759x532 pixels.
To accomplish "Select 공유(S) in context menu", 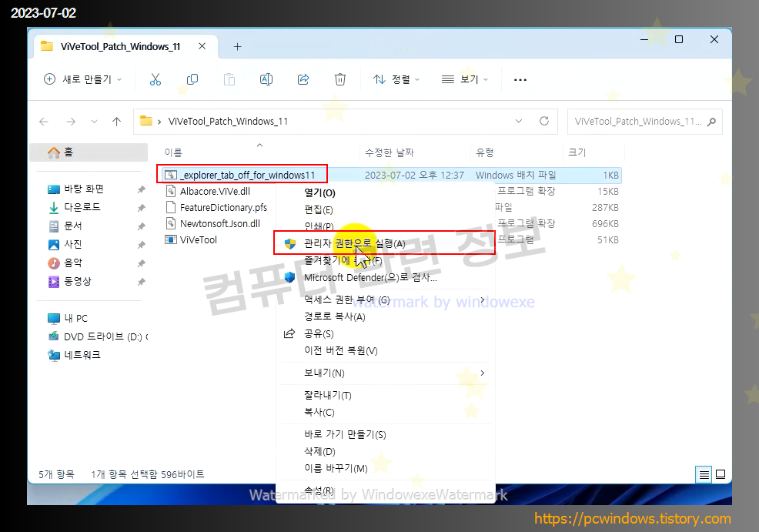I will 386,333.
